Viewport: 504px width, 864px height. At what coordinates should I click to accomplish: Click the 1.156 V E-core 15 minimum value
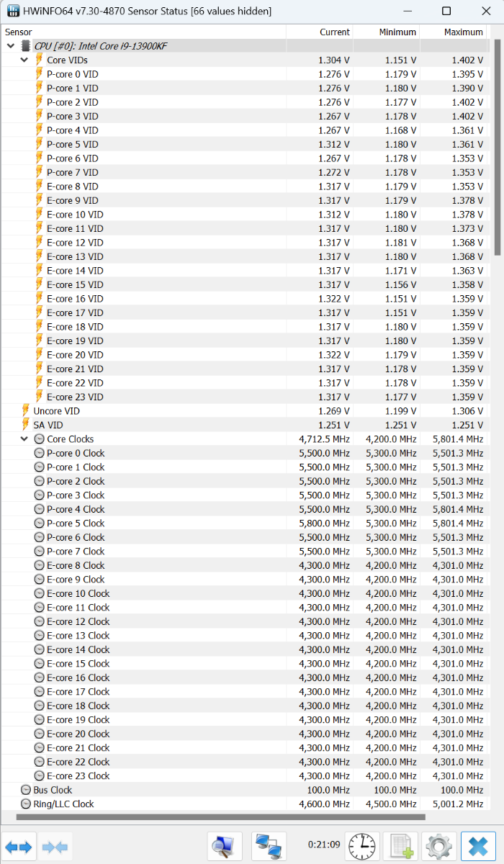pyautogui.click(x=401, y=284)
